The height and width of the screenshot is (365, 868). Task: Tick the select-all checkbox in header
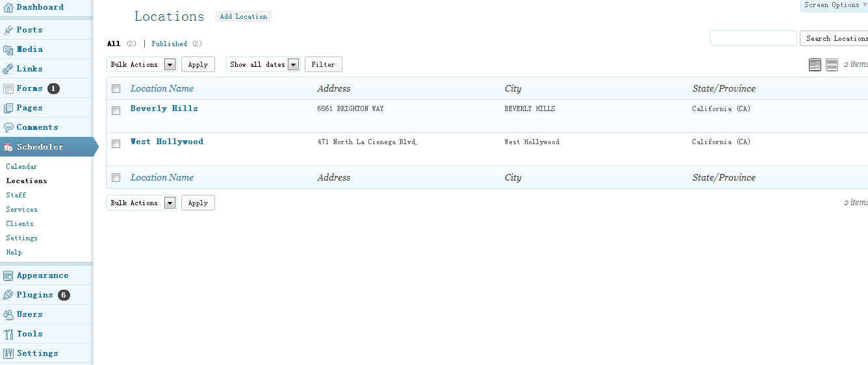(x=116, y=88)
